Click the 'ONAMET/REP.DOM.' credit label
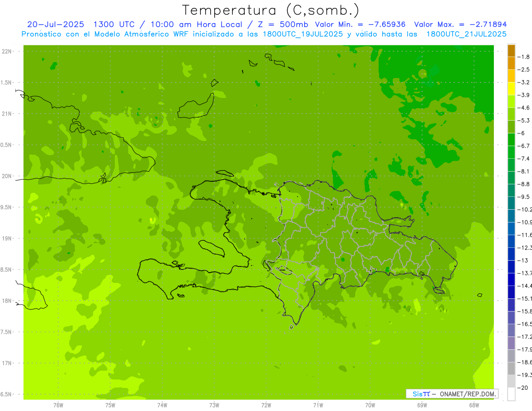This screenshot has height=411, width=532. click(x=468, y=394)
